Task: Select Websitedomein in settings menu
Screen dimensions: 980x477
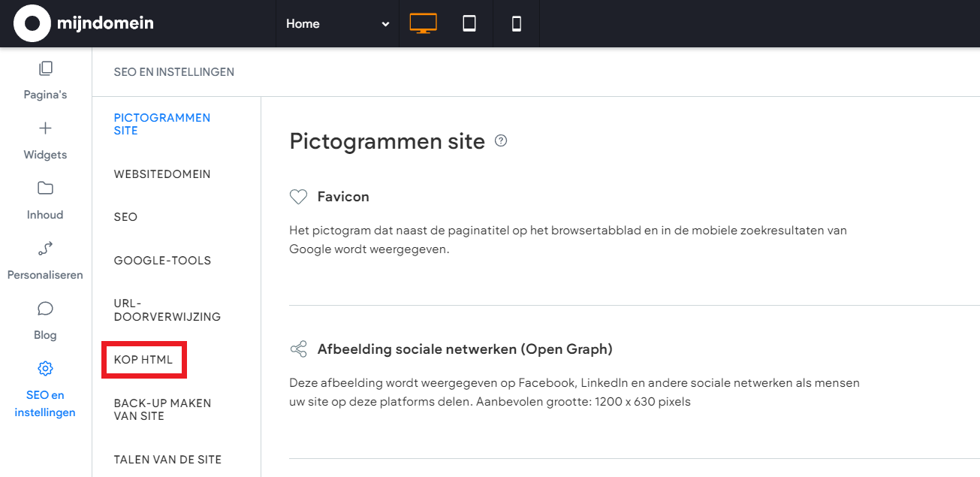Action: [x=162, y=174]
